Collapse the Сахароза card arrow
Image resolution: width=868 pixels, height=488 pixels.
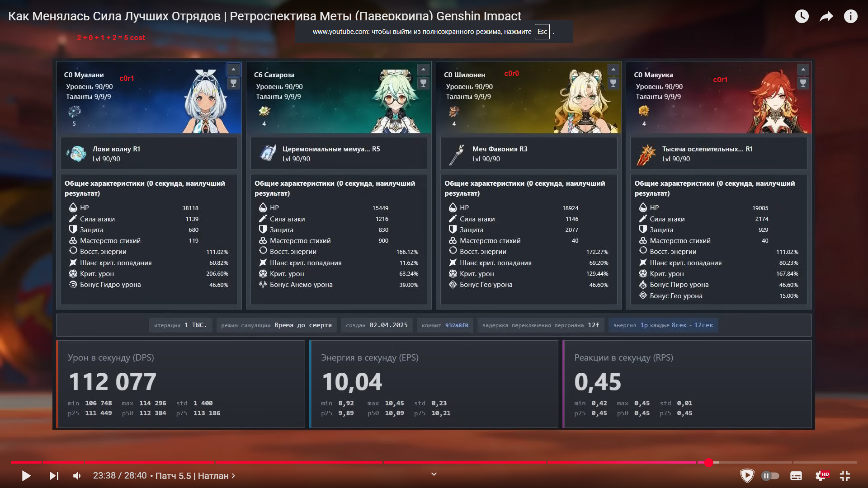point(423,70)
